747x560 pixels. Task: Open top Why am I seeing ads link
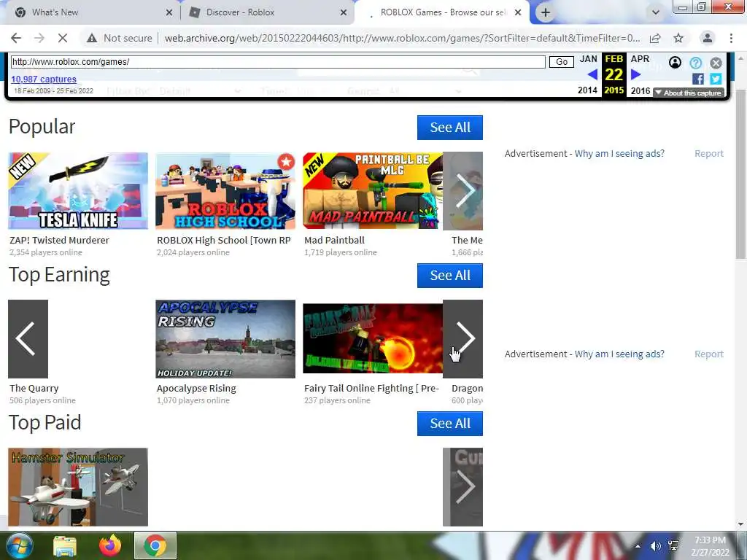coord(619,153)
